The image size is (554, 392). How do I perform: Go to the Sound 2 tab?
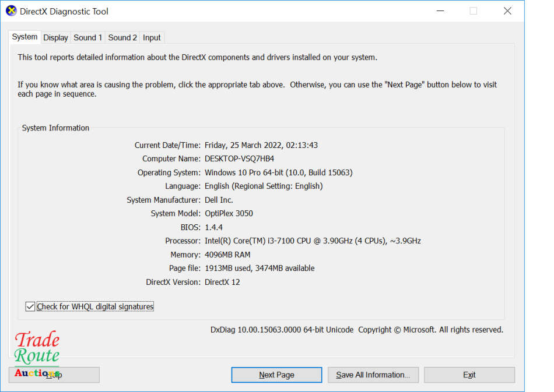pos(122,37)
